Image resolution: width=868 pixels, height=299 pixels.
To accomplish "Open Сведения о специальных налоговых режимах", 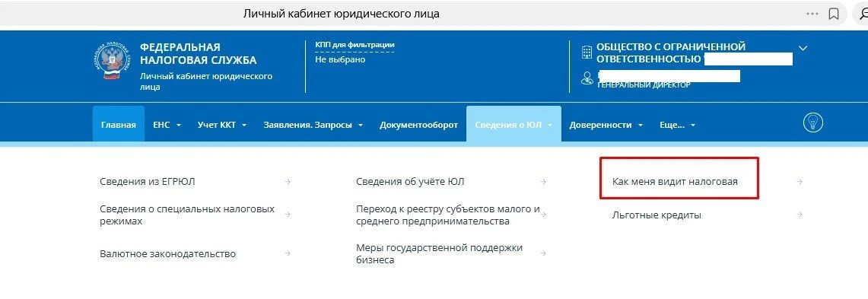I will 187,215.
